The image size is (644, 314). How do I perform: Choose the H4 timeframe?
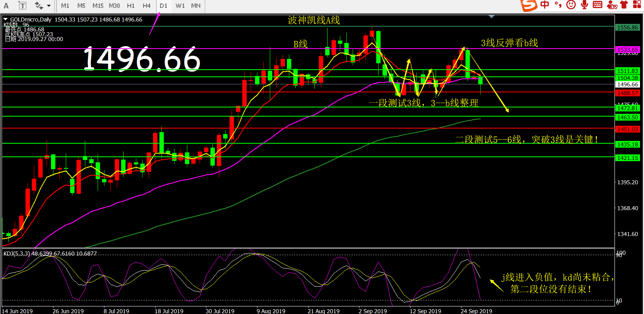[147, 6]
